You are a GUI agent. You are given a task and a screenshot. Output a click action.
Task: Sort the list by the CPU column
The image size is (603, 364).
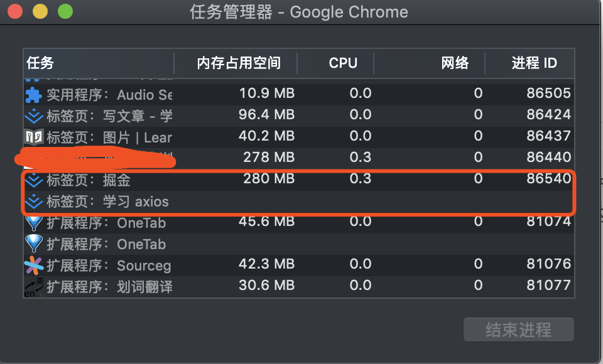tap(343, 63)
